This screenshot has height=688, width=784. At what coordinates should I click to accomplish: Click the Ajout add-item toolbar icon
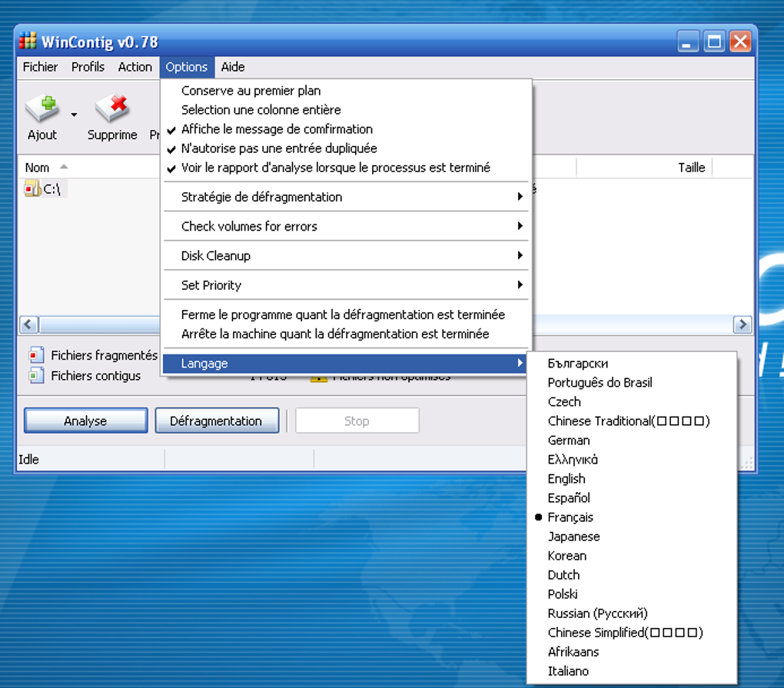42,108
